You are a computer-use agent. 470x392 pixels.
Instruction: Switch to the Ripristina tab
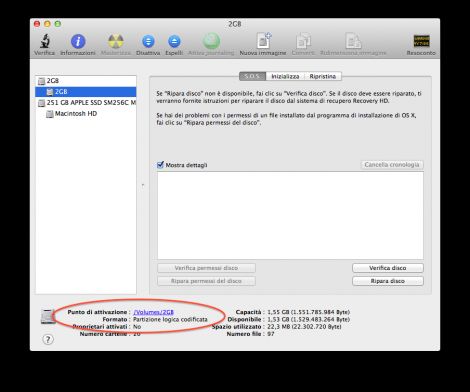(323, 76)
